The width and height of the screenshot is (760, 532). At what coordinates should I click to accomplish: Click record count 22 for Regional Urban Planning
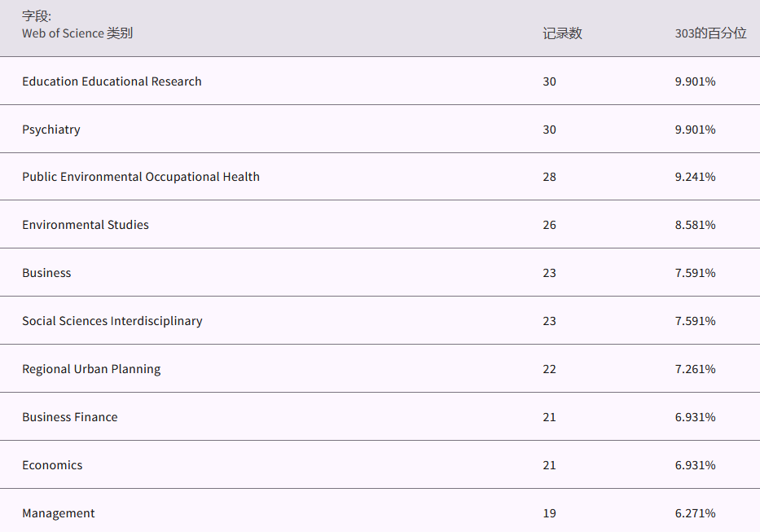click(550, 369)
